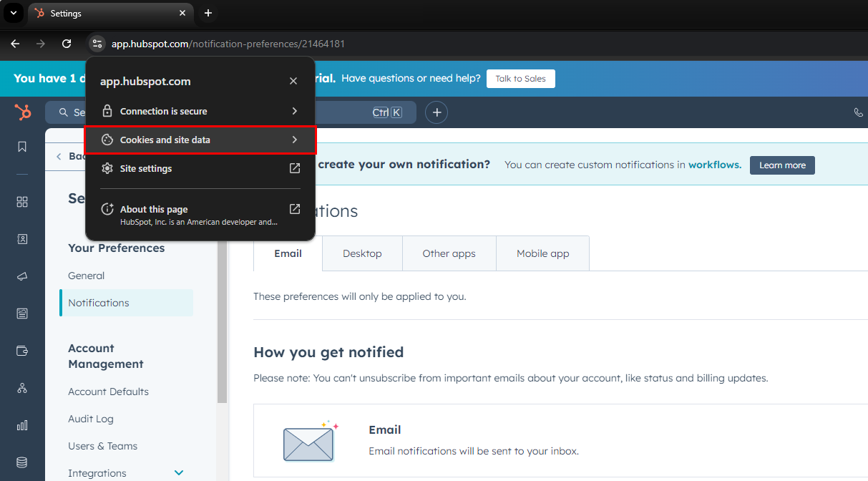Viewport: 868px width, 481px height.
Task: Open the Content icon in the sidebar
Action: (22, 314)
